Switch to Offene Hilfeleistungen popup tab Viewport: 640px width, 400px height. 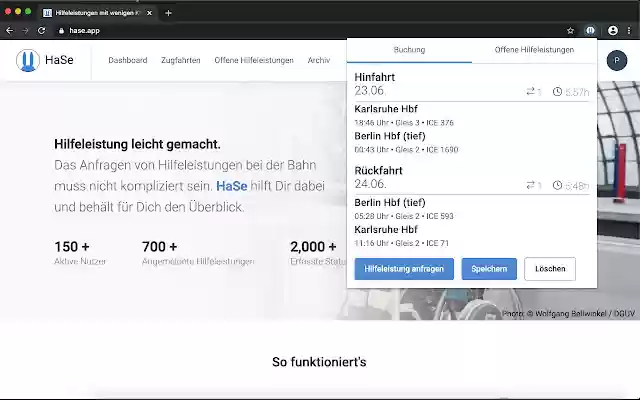534,50
